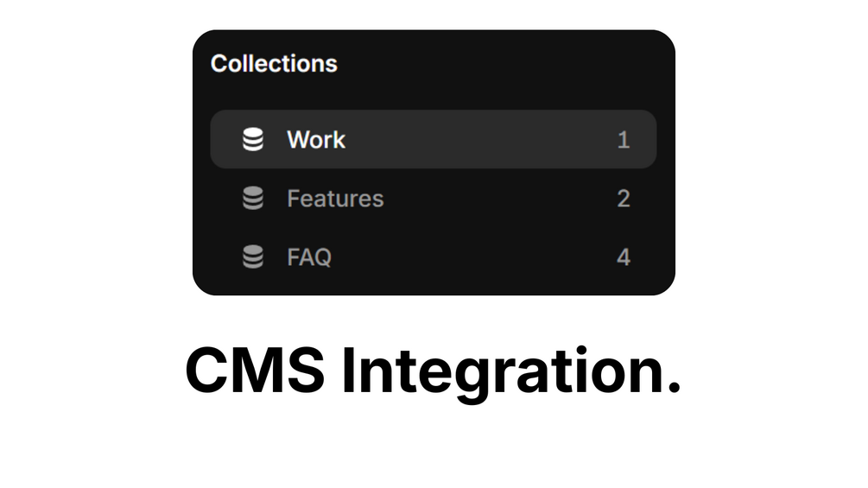Click the Features collection database icon
The height and width of the screenshot is (488, 868).
[x=252, y=199]
